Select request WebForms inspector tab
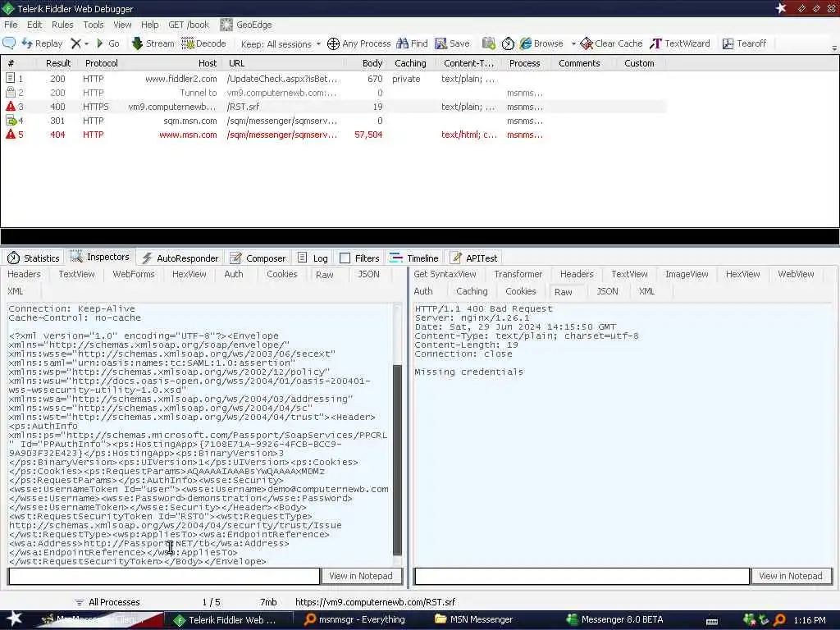This screenshot has width=840, height=630. tap(134, 274)
